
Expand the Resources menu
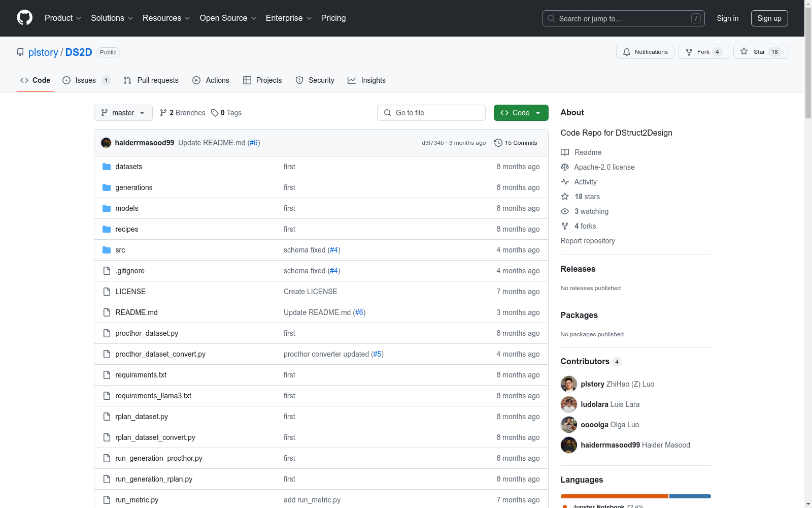[166, 18]
